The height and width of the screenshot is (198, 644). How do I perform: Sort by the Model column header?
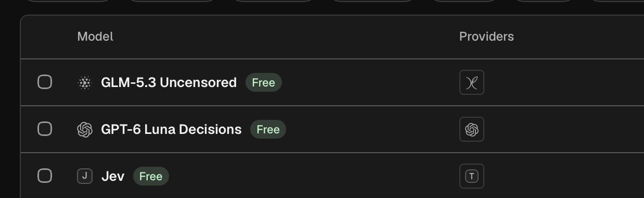[95, 36]
